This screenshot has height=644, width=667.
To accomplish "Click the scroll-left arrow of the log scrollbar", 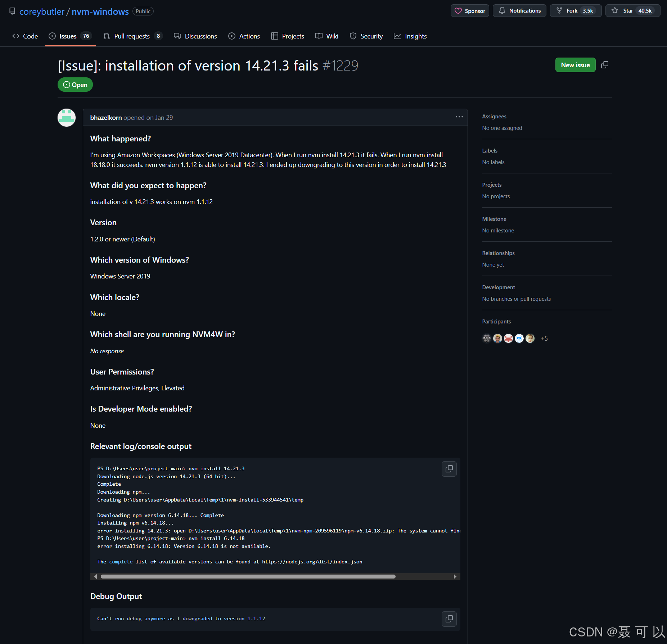I will click(x=95, y=576).
